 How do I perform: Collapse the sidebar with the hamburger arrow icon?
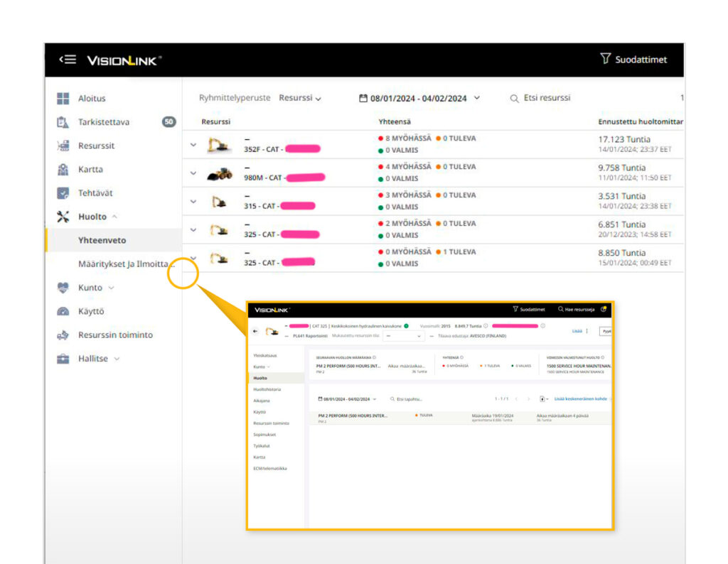pos(68,60)
